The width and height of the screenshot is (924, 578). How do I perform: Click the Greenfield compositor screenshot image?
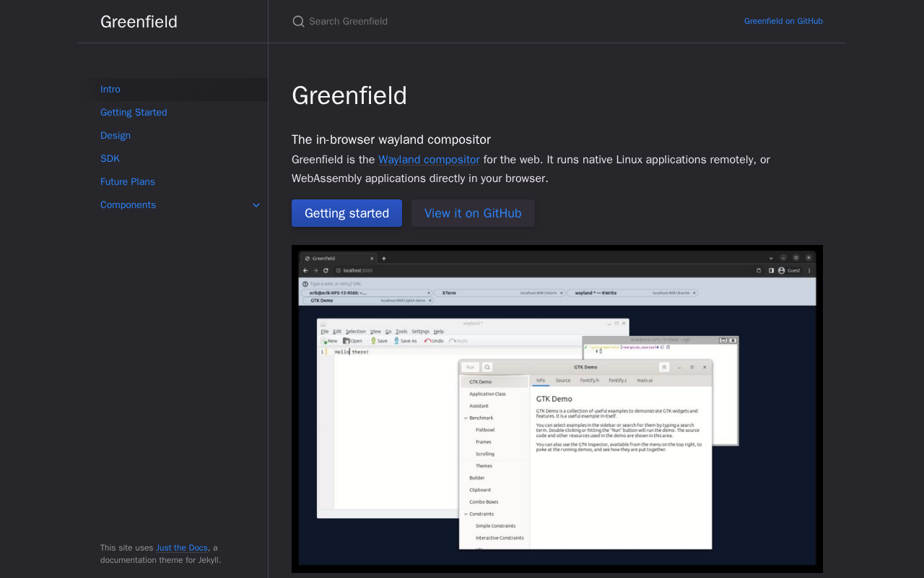(557, 409)
